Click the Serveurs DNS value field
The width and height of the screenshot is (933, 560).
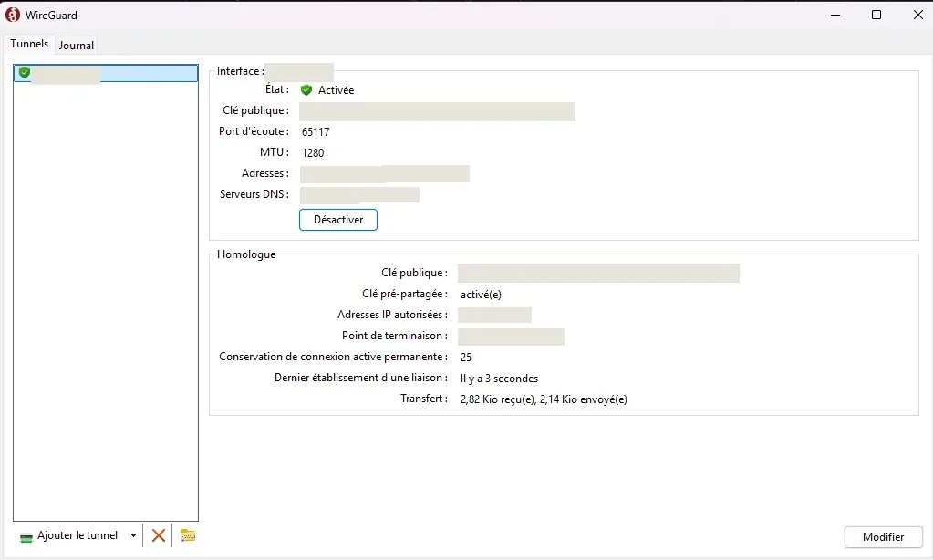point(359,194)
